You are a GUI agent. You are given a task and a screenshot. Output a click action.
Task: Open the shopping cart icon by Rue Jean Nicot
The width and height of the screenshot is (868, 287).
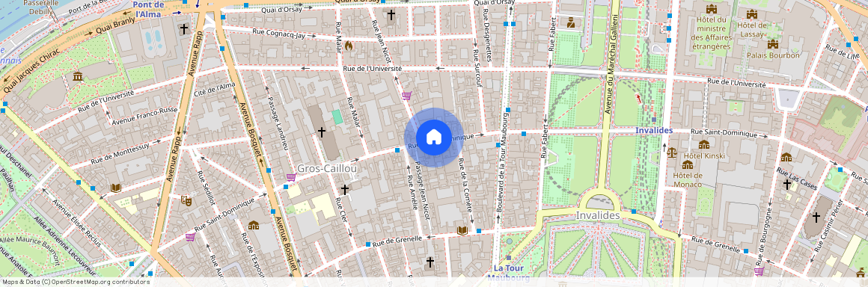coord(406,95)
